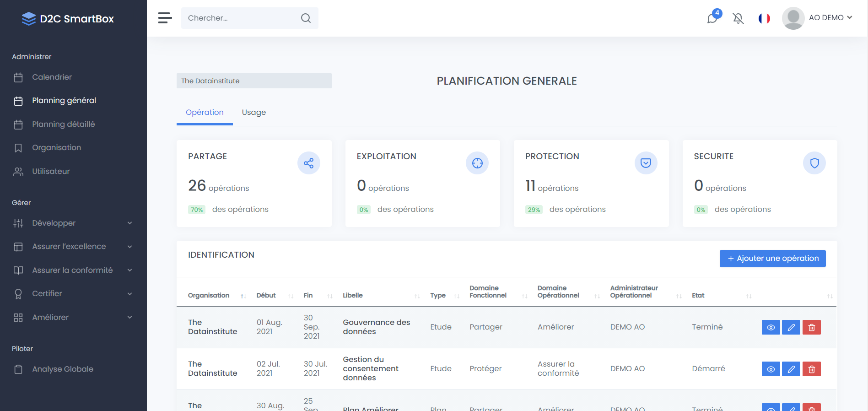Click the muted bell notifications icon
The height and width of the screenshot is (411, 868).
click(x=738, y=18)
